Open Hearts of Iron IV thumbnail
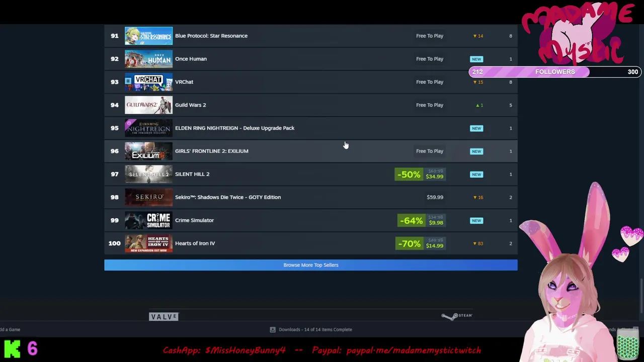This screenshot has width=644, height=362. 148,243
